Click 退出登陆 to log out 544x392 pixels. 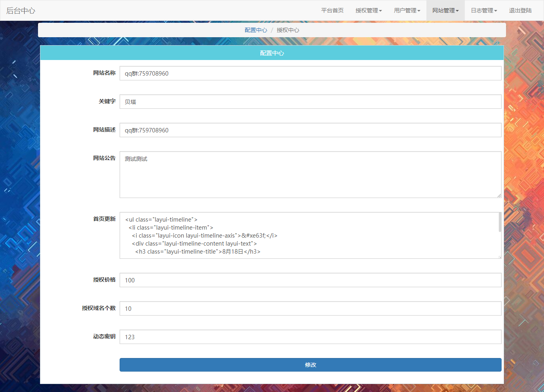pos(520,10)
